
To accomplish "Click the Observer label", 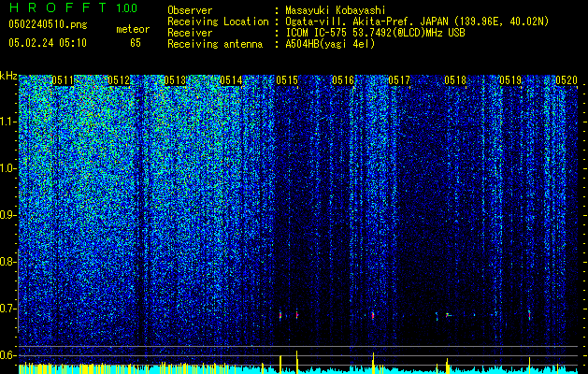I will click(x=190, y=10).
